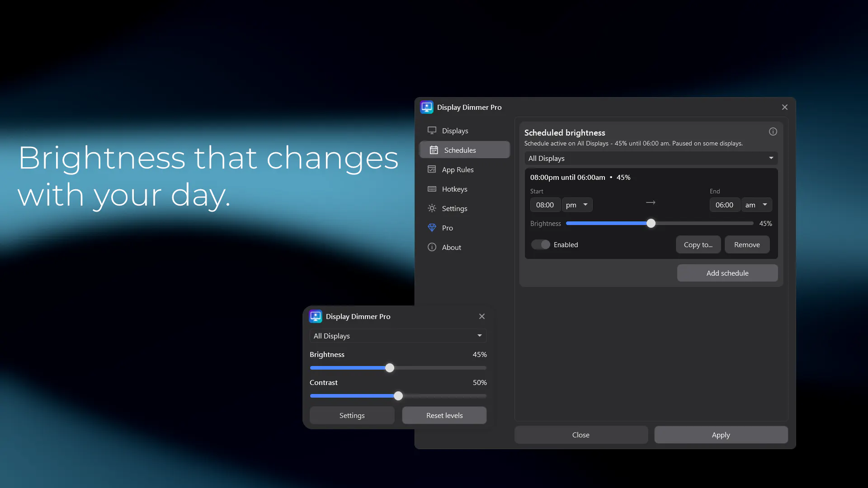This screenshot has width=868, height=488.
Task: Click the App Rules icon in sidebar
Action: (x=432, y=169)
